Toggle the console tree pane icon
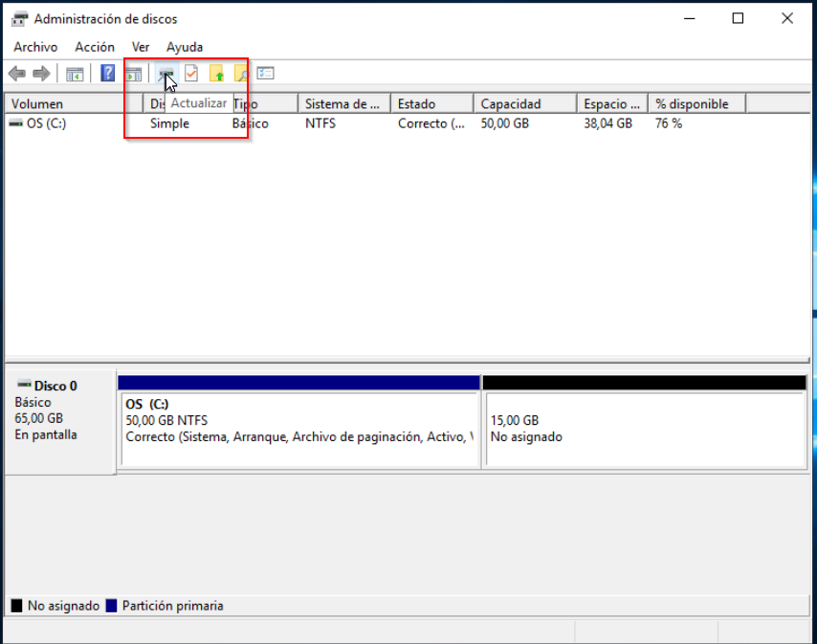 [x=75, y=74]
